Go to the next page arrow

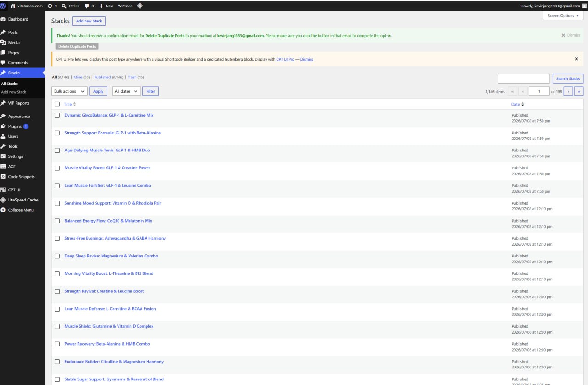(x=568, y=91)
